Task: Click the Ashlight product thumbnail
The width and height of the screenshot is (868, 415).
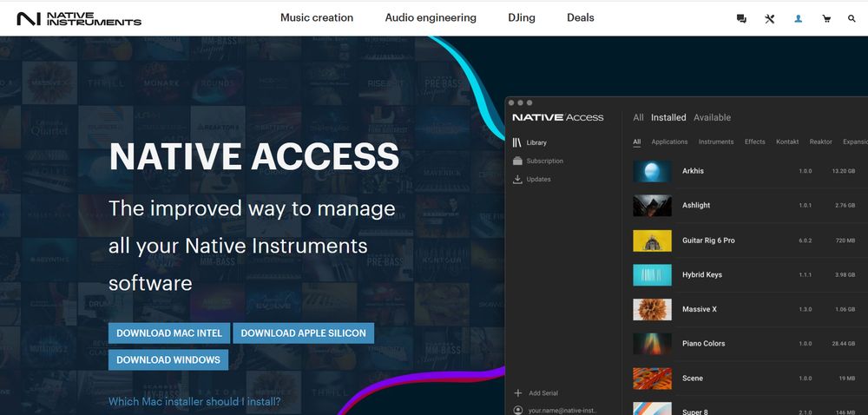Action: tap(652, 205)
